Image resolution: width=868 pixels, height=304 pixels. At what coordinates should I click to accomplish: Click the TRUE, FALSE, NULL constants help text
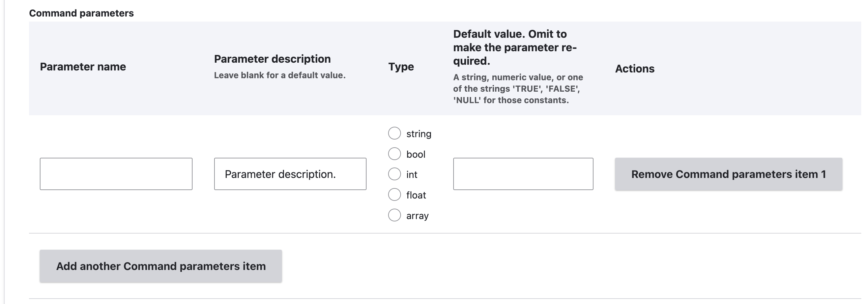coord(518,89)
